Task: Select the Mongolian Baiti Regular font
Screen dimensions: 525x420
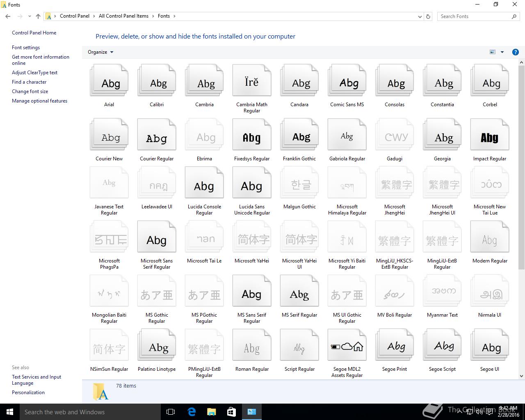Action: (x=109, y=291)
